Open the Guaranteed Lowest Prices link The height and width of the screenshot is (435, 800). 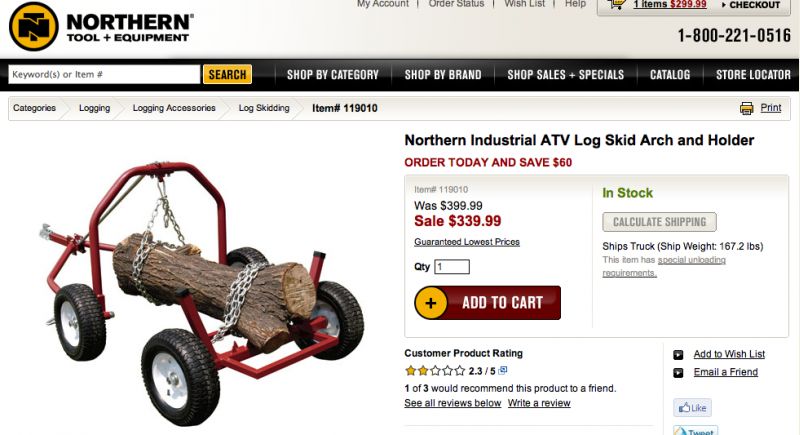(467, 242)
